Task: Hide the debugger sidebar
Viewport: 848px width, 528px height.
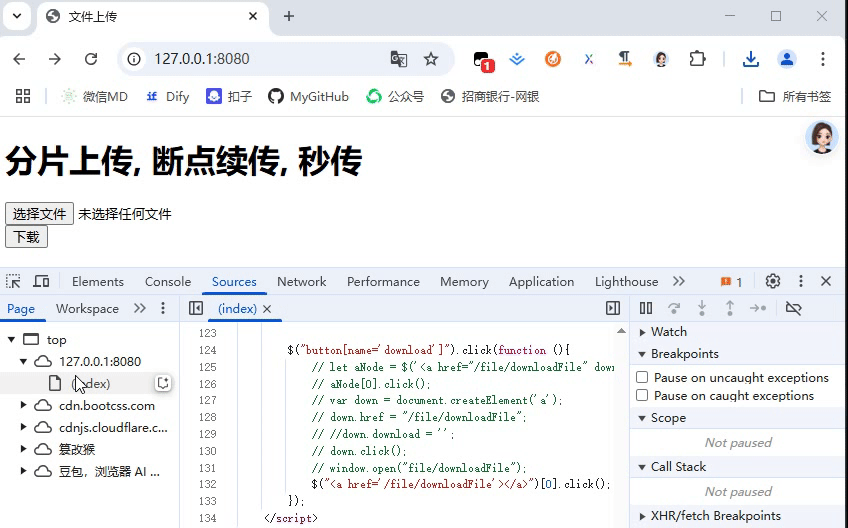Action: pyautogui.click(x=613, y=308)
